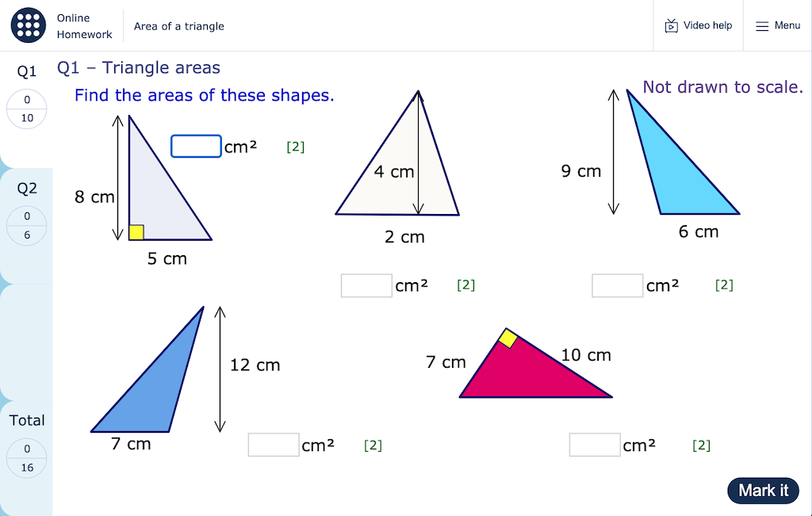Click the Online Homework title
The image size is (812, 516).
[84, 26]
